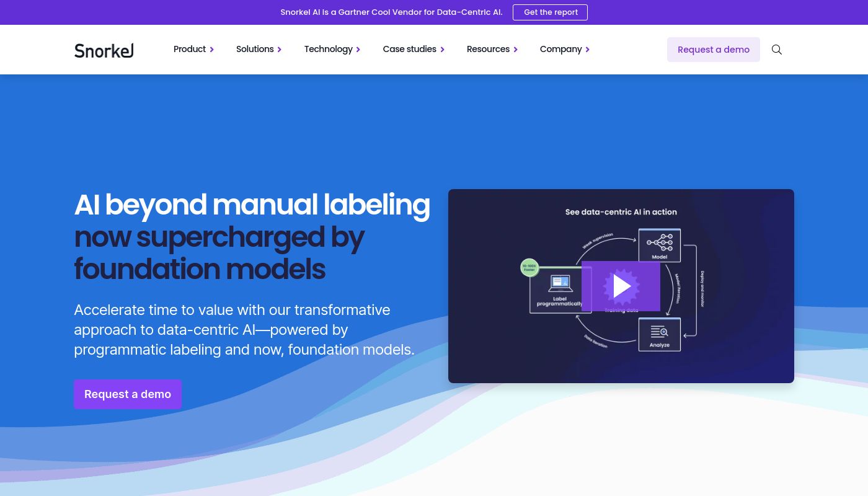Image resolution: width=868 pixels, height=496 pixels.
Task: Expand the Technology menu
Action: (x=332, y=49)
